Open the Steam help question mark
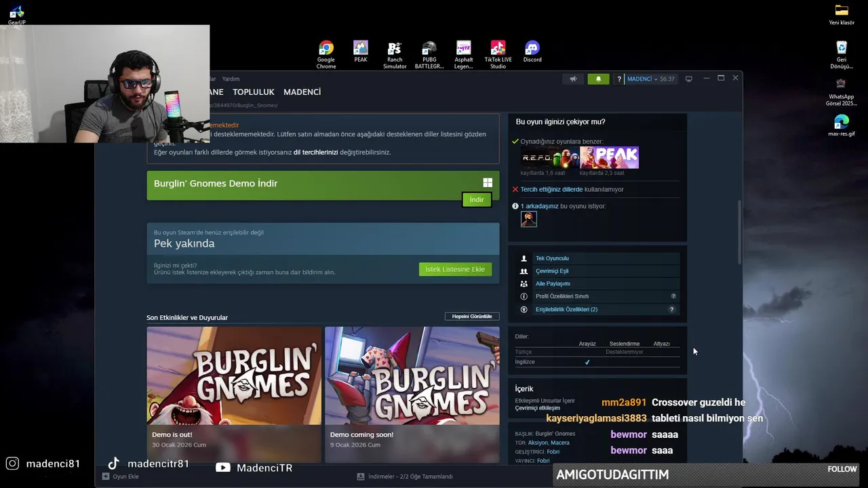This screenshot has width=868, height=488. 618,79
